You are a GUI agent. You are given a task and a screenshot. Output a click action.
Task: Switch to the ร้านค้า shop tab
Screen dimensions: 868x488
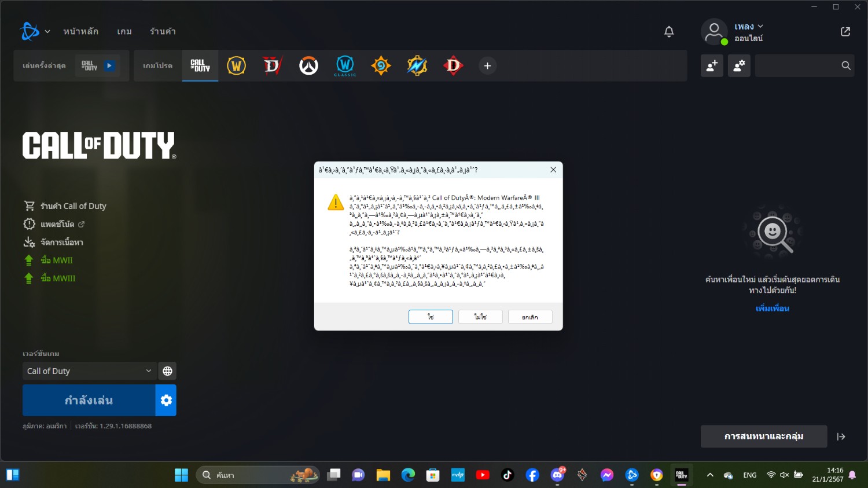click(163, 31)
